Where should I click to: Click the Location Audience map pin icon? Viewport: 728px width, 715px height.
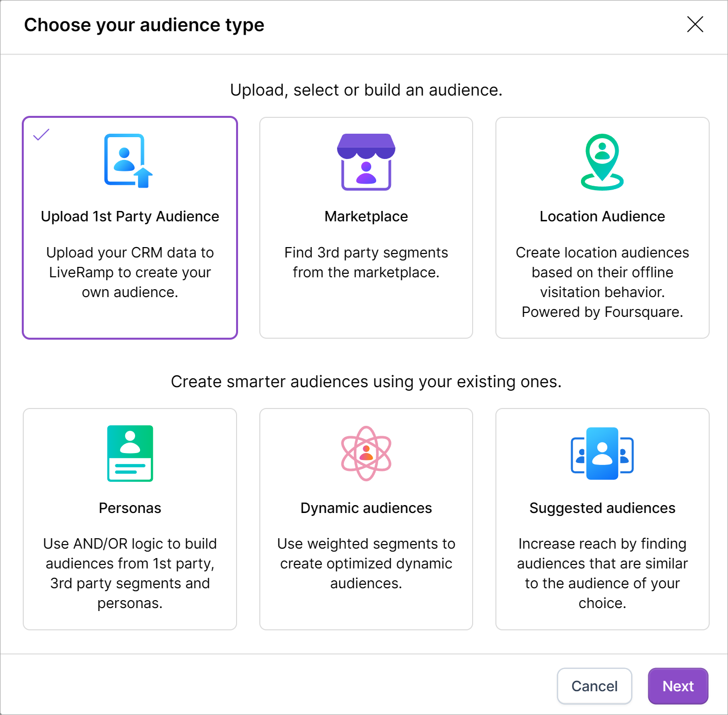(x=602, y=162)
